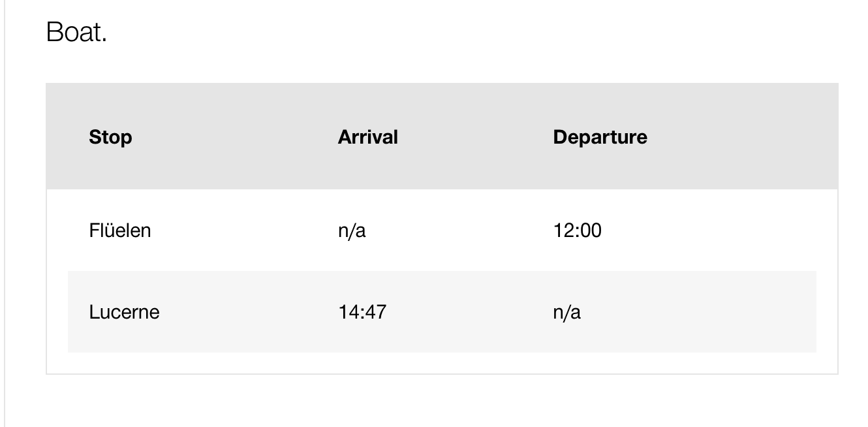Click blank space right of 12:00
Image resolution: width=868 pixels, height=427 pixels.
point(711,230)
